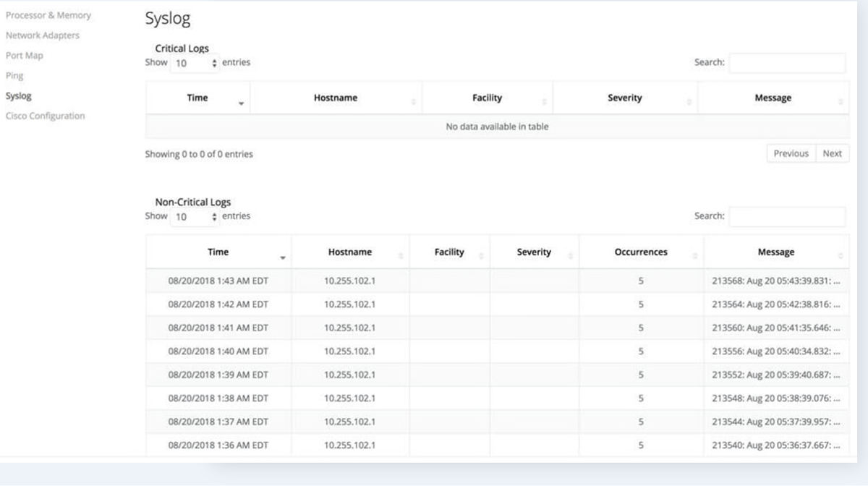868x486 pixels.
Task: Click the Next pagination button
Action: [x=833, y=153]
